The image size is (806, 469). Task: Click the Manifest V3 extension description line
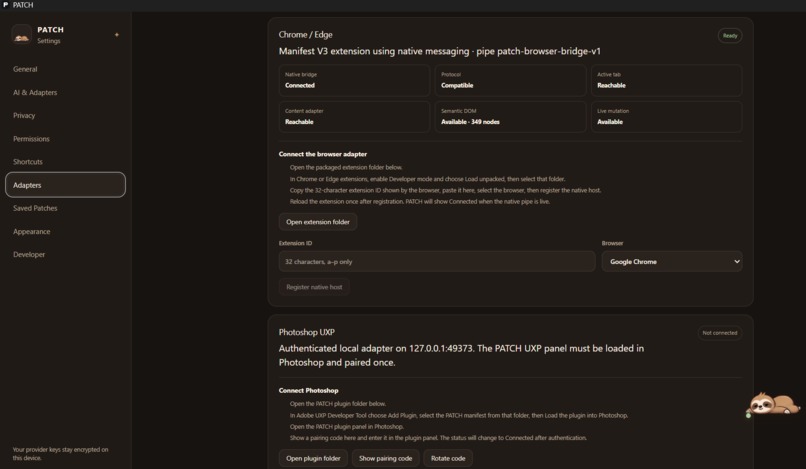[439, 51]
